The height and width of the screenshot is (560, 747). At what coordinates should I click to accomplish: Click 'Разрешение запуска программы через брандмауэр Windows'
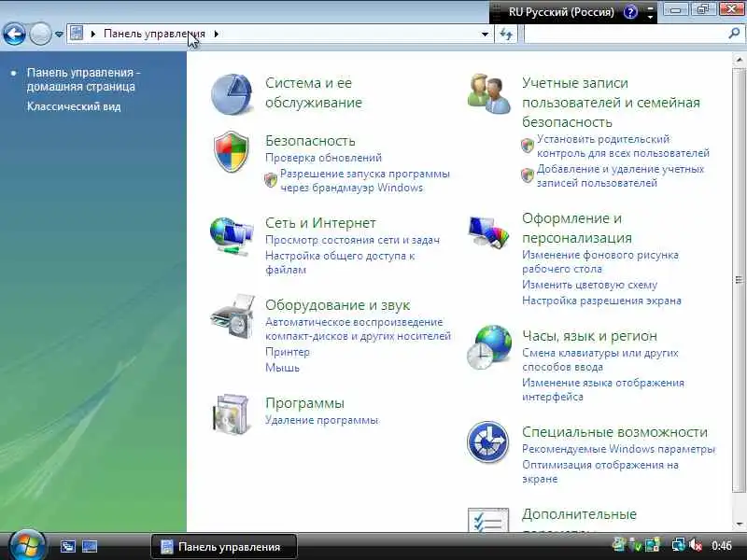point(365,180)
